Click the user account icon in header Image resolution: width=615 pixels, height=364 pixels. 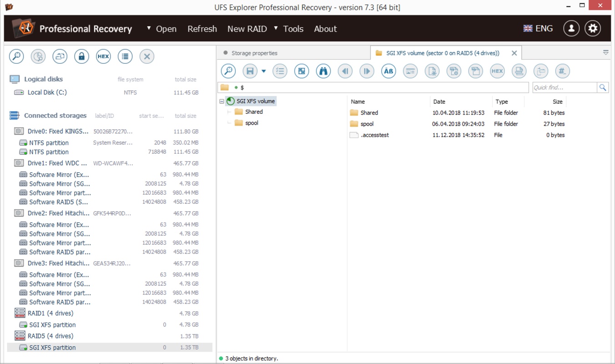pos(571,28)
